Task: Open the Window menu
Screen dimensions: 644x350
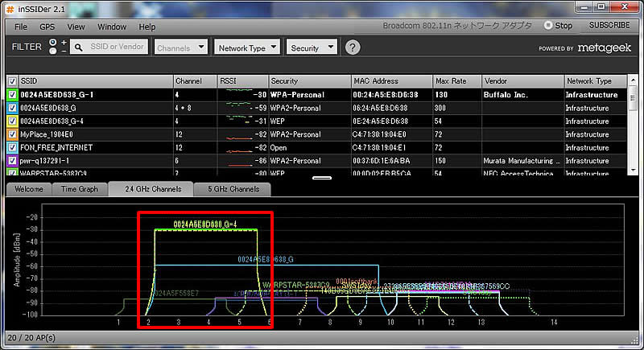Action: (x=112, y=27)
